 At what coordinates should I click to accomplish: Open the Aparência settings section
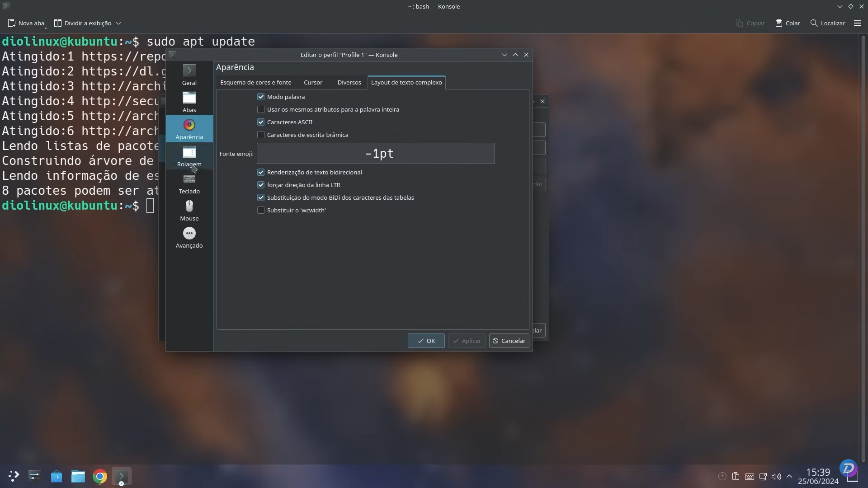click(189, 129)
